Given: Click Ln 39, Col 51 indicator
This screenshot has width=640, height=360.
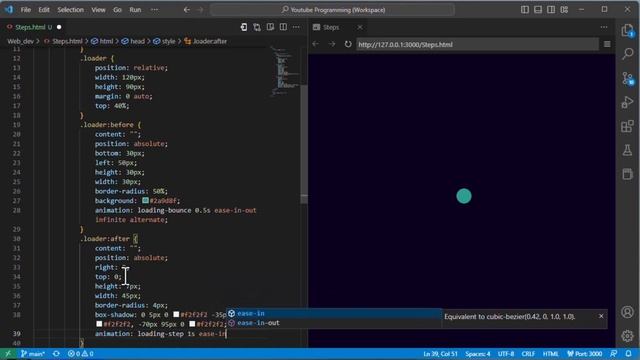Looking at the screenshot, I should [x=440, y=353].
